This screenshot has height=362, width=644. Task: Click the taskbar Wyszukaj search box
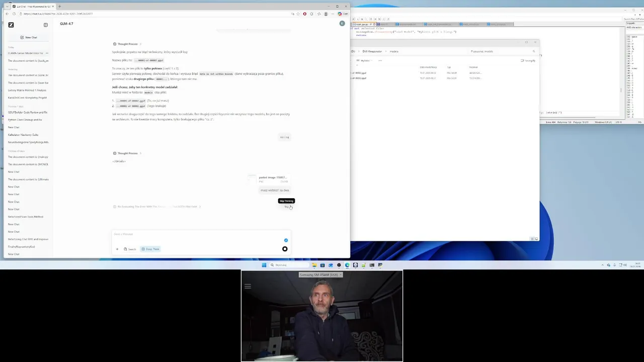coord(288,265)
